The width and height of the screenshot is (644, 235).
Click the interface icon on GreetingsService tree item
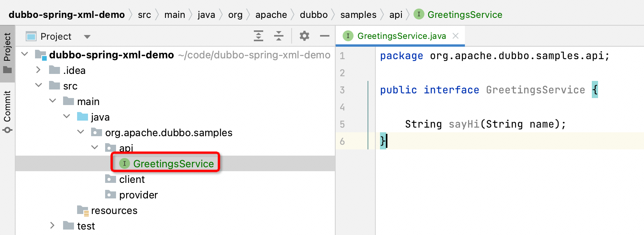124,163
